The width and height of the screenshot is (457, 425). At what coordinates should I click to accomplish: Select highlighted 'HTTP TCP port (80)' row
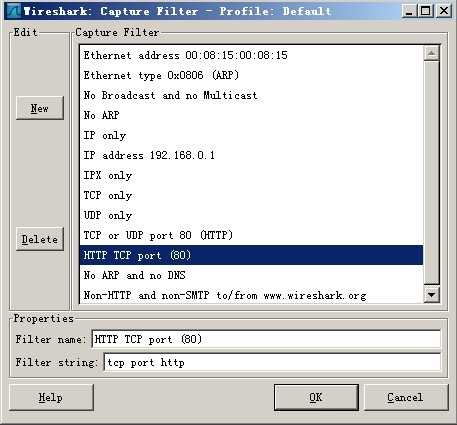[x=251, y=255]
